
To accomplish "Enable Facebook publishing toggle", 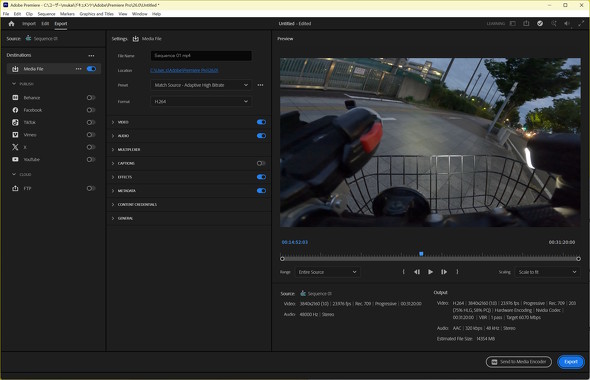I will click(x=91, y=110).
